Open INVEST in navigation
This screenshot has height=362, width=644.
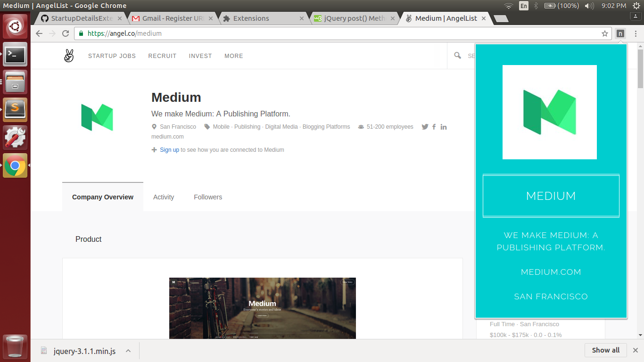(x=200, y=56)
